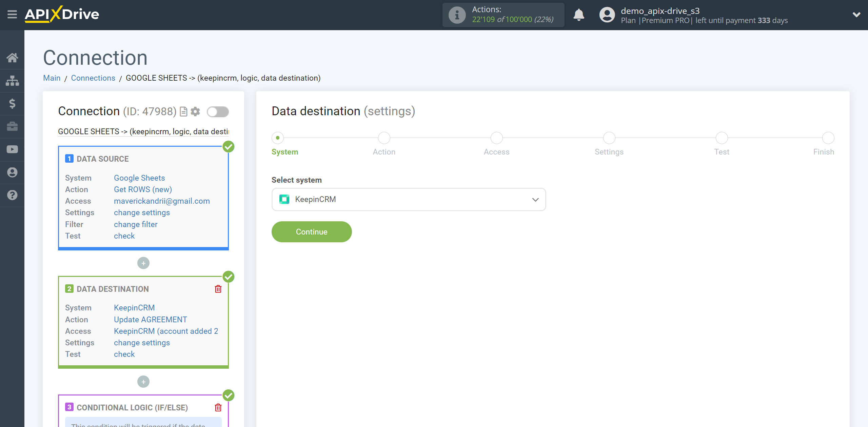The width and height of the screenshot is (868, 427).
Task: Delete the Conditional Logic block
Action: point(218,408)
